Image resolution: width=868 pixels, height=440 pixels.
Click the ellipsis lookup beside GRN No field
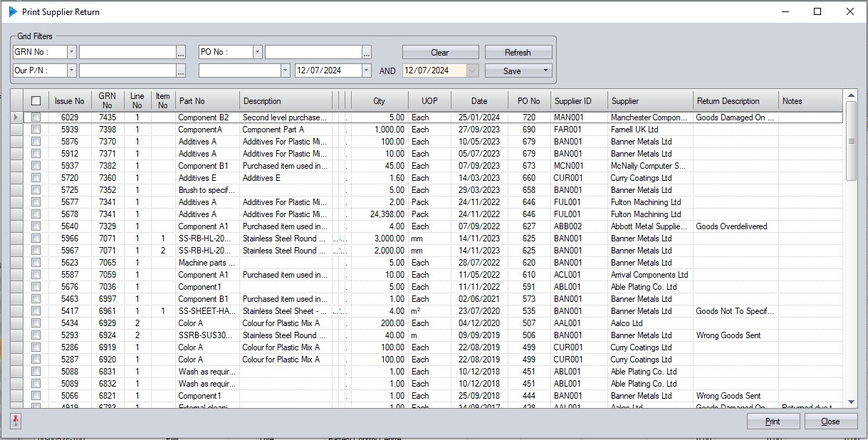(x=181, y=52)
